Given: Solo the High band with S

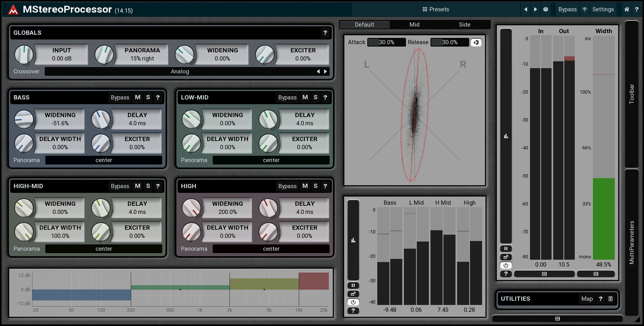Looking at the screenshot, I should click(x=315, y=186).
